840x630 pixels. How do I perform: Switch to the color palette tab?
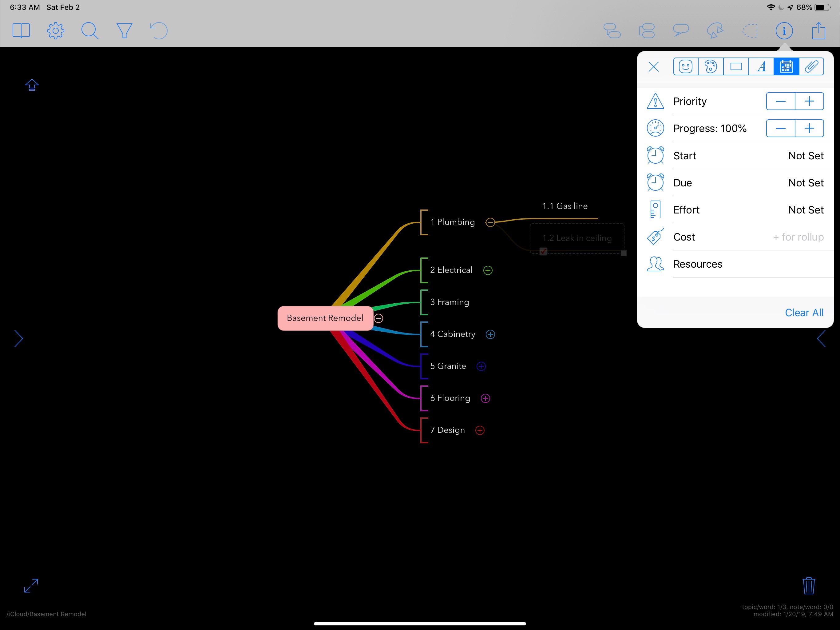click(711, 67)
